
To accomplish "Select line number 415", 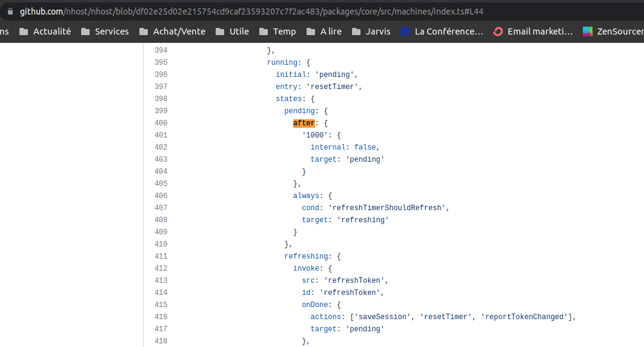I will (x=161, y=305).
